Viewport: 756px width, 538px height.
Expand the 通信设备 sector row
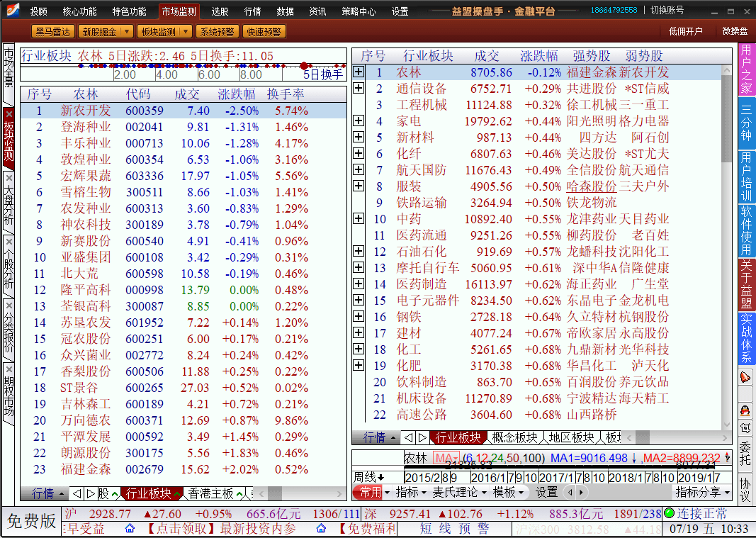359,88
